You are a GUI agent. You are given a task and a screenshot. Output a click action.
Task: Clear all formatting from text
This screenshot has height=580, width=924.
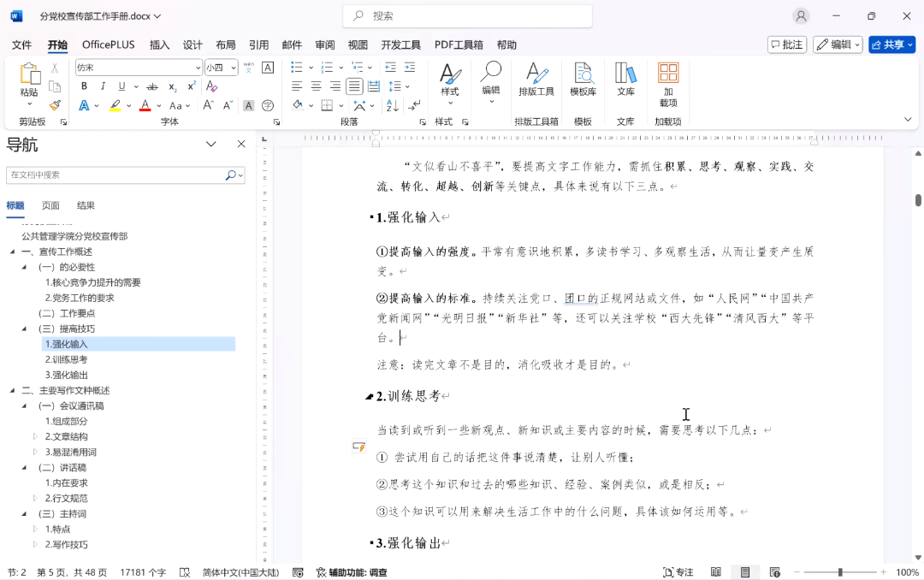(x=211, y=86)
